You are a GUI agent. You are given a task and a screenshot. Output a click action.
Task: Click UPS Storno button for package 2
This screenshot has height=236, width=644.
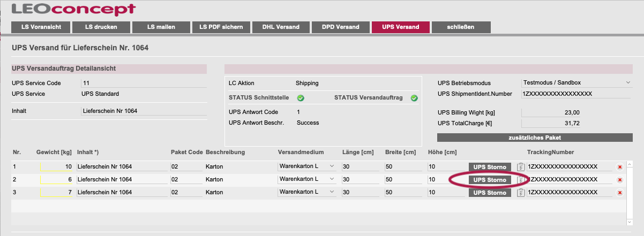tap(490, 180)
